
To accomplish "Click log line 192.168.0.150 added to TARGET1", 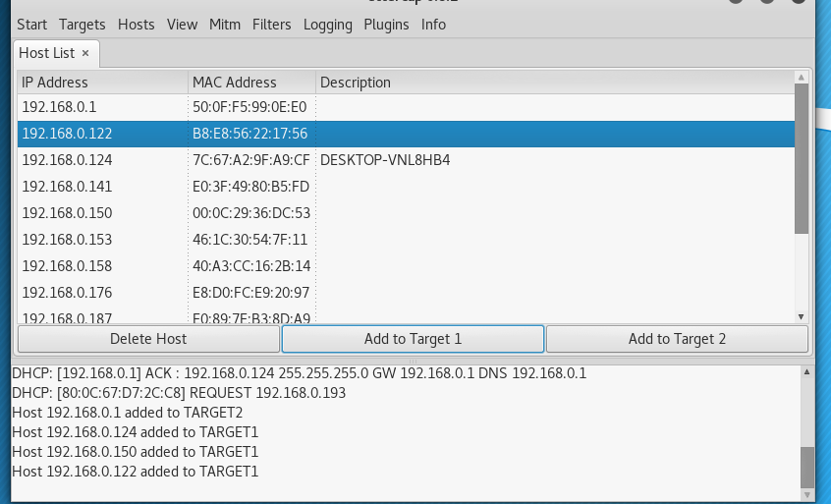I will click(136, 452).
